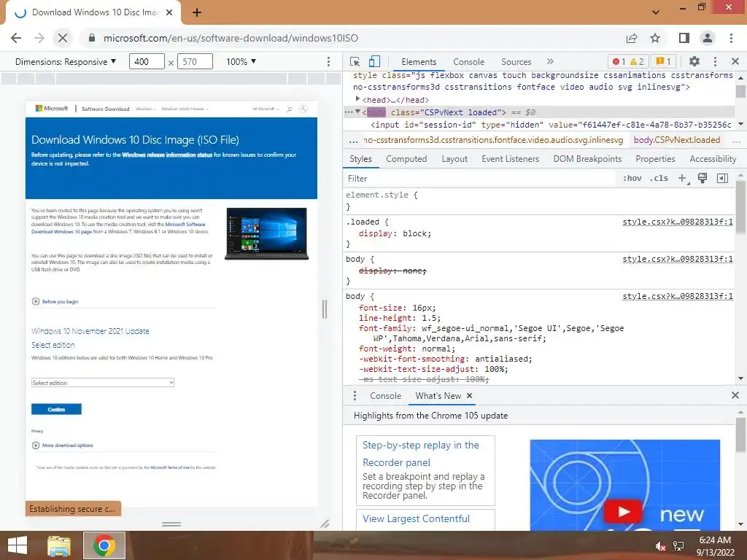The height and width of the screenshot is (560, 747).
Task: Open Layout pane tab
Action: [x=454, y=159]
